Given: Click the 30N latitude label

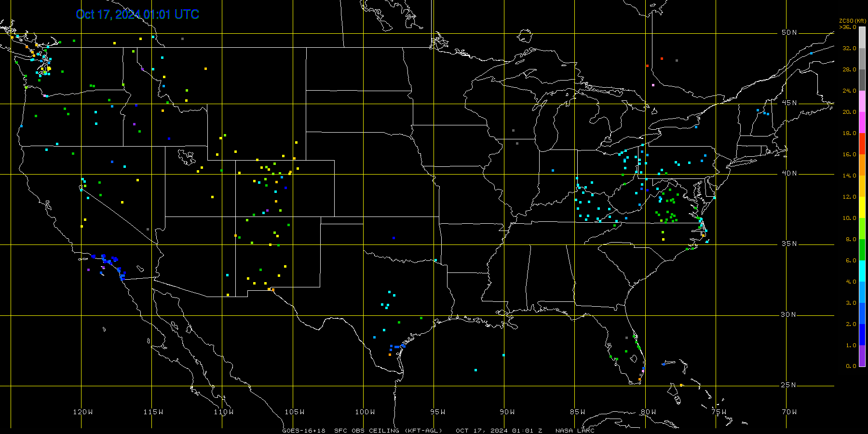Looking at the screenshot, I should (789, 314).
